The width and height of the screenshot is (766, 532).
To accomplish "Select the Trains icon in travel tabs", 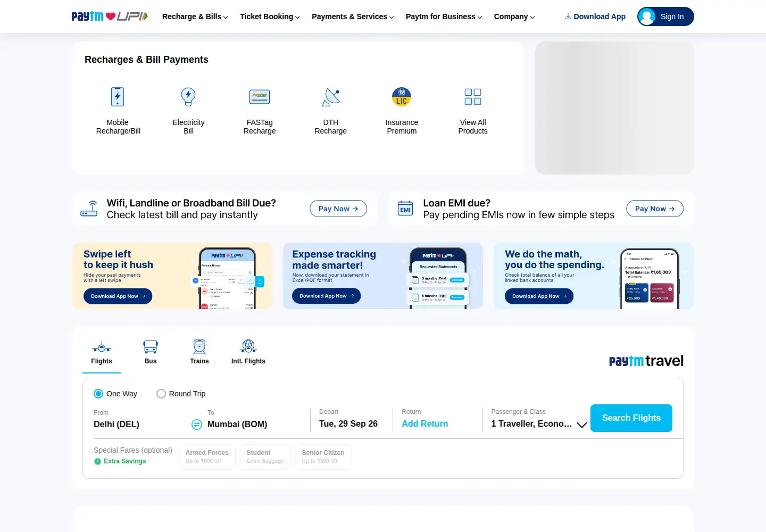I will (x=199, y=347).
